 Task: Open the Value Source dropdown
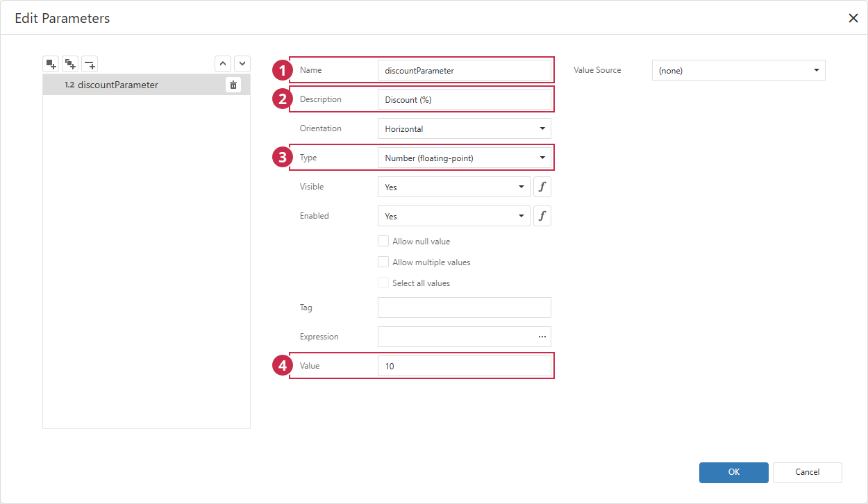[x=739, y=70]
